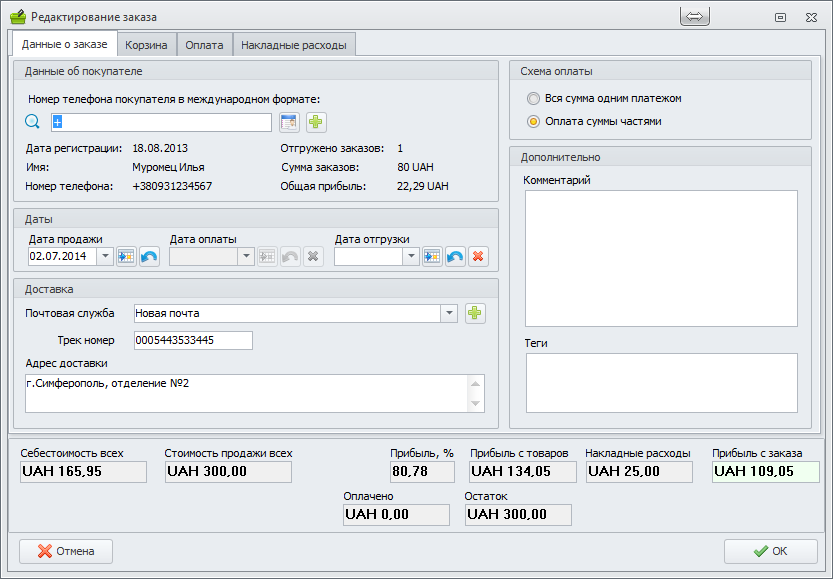Image resolution: width=833 pixels, height=579 pixels.
Task: Set the shipment date to today via calendar icon
Action: 432,257
